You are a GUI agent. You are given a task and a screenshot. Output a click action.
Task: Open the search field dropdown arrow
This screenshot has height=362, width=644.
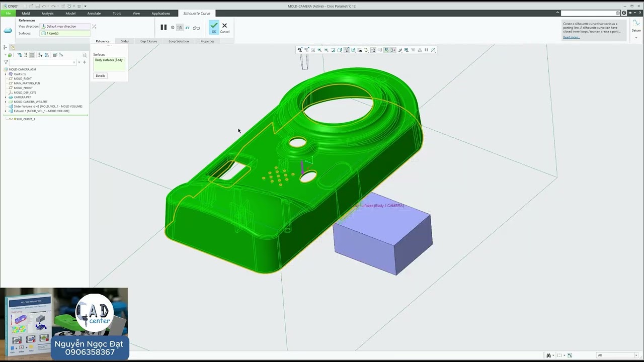(79, 62)
